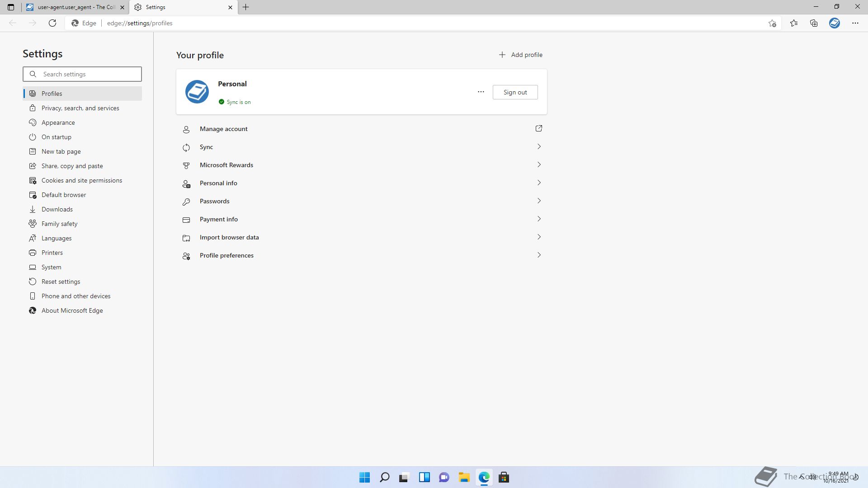Click Manage account row
868x488 pixels.
click(362, 129)
